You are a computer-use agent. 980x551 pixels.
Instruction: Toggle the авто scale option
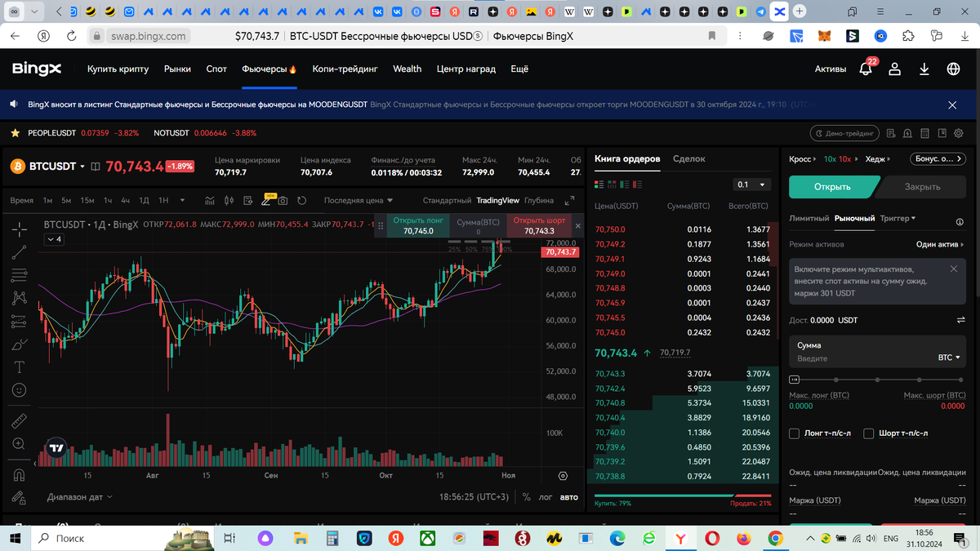568,496
